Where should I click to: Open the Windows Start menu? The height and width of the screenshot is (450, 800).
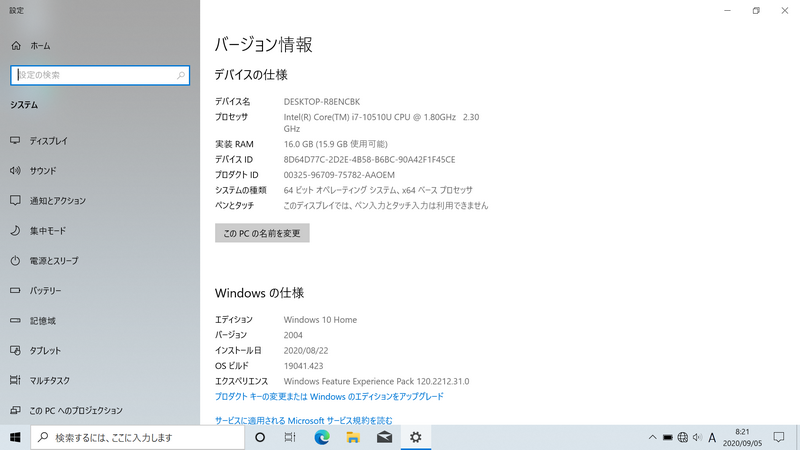click(15, 437)
